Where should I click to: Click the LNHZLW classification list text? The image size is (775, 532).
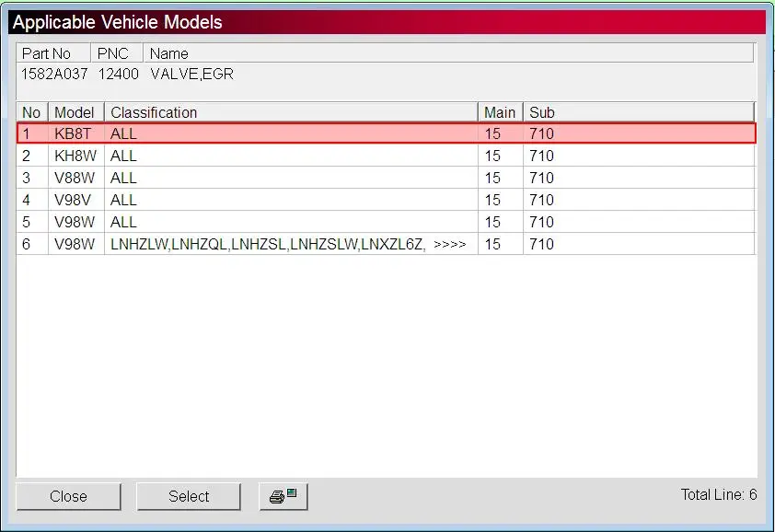[x=268, y=244]
